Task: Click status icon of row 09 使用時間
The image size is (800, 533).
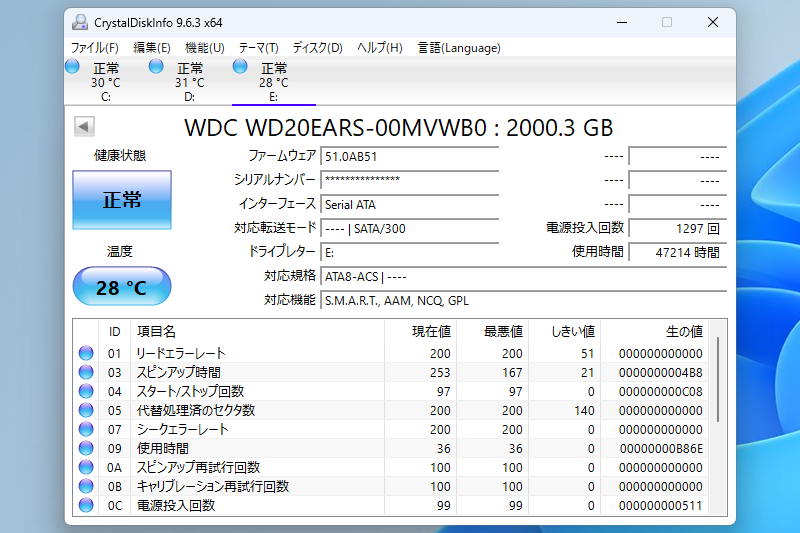Action: point(86,448)
